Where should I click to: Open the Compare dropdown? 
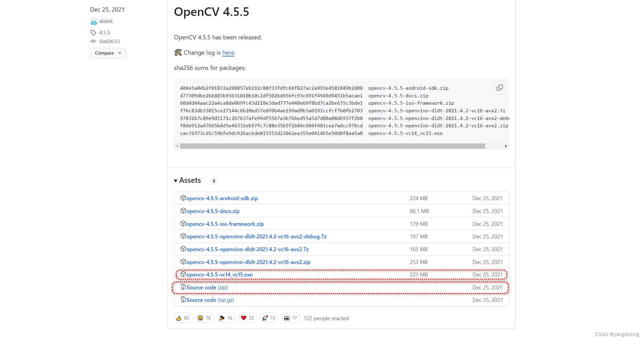coord(108,53)
